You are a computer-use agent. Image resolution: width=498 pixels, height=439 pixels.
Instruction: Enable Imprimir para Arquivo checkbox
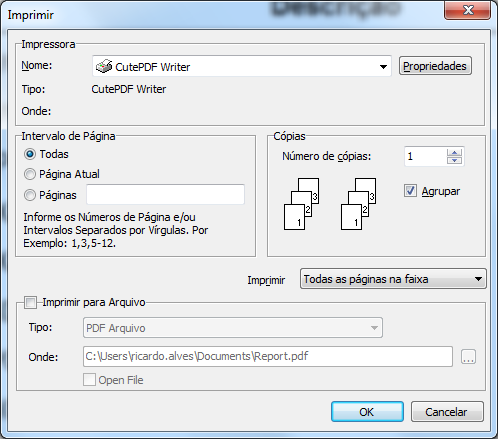(30, 303)
